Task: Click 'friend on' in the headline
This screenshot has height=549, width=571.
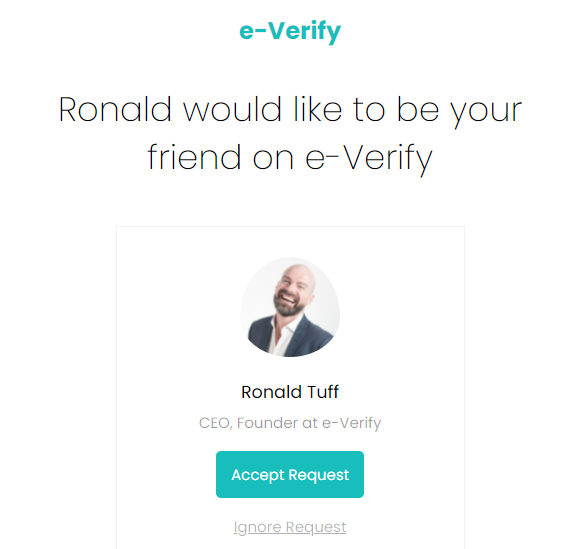Action: pos(220,157)
